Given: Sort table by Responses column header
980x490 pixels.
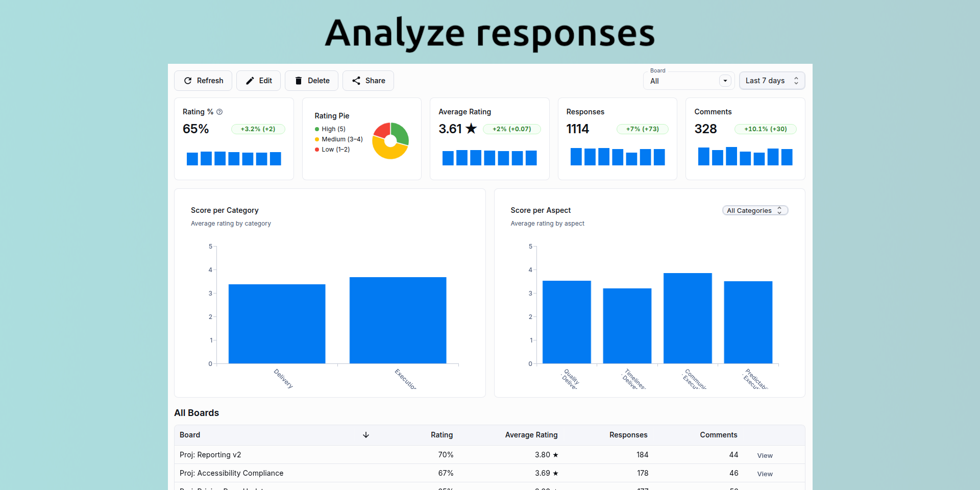Looking at the screenshot, I should [628, 435].
